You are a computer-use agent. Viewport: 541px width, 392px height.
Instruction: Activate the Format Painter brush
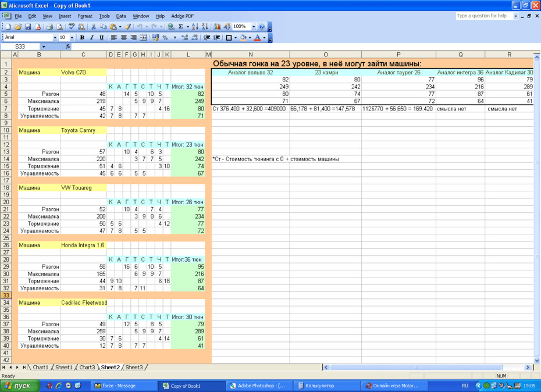tap(128, 27)
